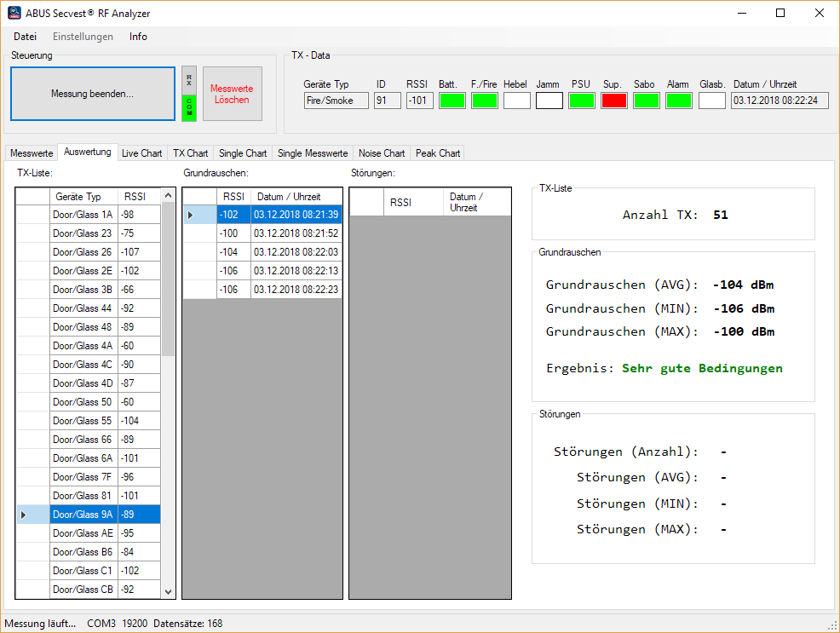This screenshot has width=840, height=633.
Task: Switch to the Live Chart tab
Action: point(141,153)
